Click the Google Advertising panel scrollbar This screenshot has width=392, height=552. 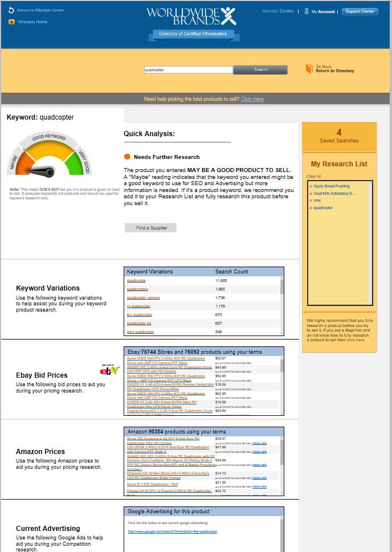[282, 534]
